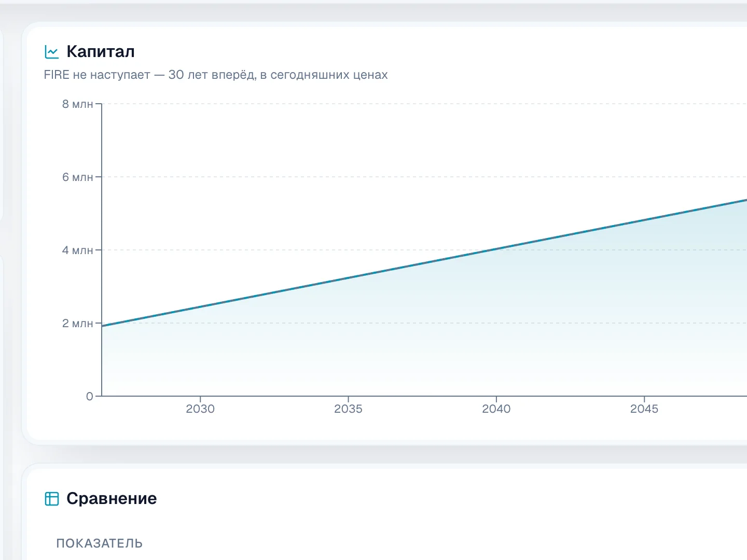The image size is (747, 560).
Task: Click the Капитал heading
Action: coord(101,52)
